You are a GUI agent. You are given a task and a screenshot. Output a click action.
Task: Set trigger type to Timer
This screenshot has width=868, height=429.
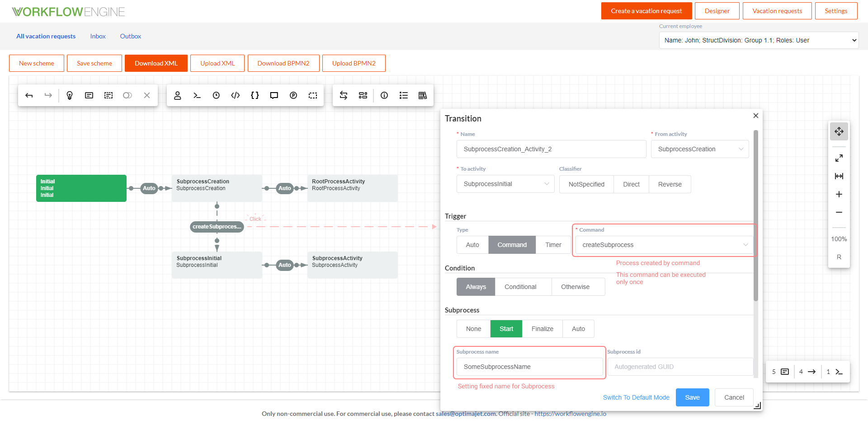[x=553, y=245]
